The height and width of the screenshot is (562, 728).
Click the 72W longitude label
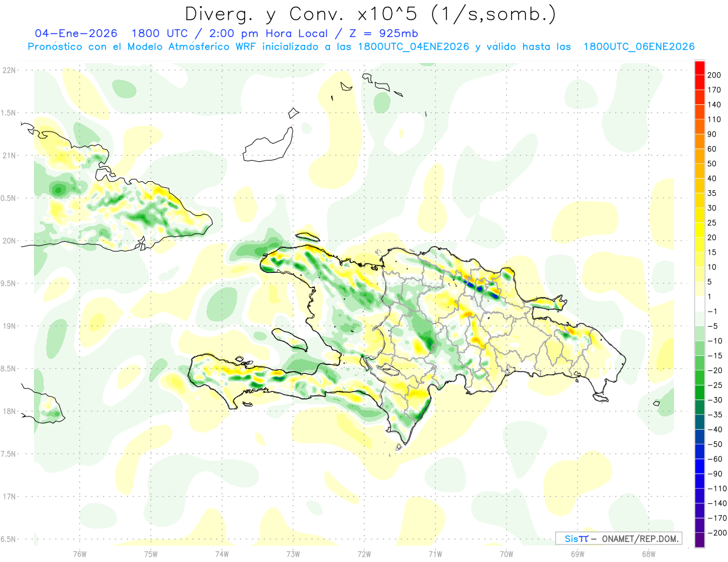point(364,554)
